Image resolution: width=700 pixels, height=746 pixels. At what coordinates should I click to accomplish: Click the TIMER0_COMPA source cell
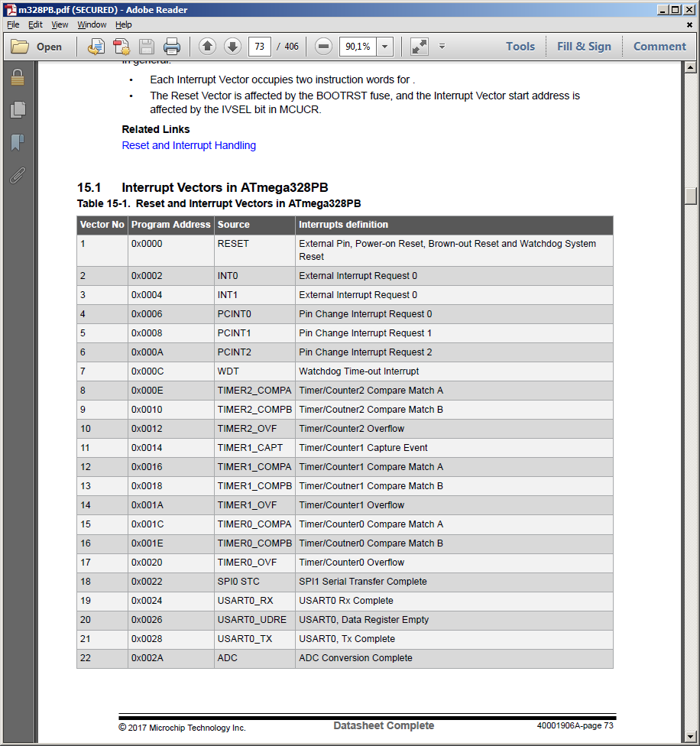pos(254,524)
